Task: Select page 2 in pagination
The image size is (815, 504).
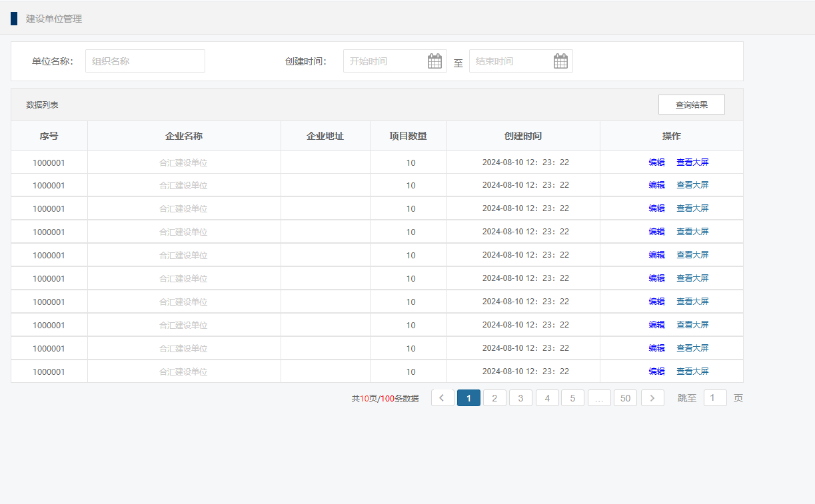Action: pos(494,398)
